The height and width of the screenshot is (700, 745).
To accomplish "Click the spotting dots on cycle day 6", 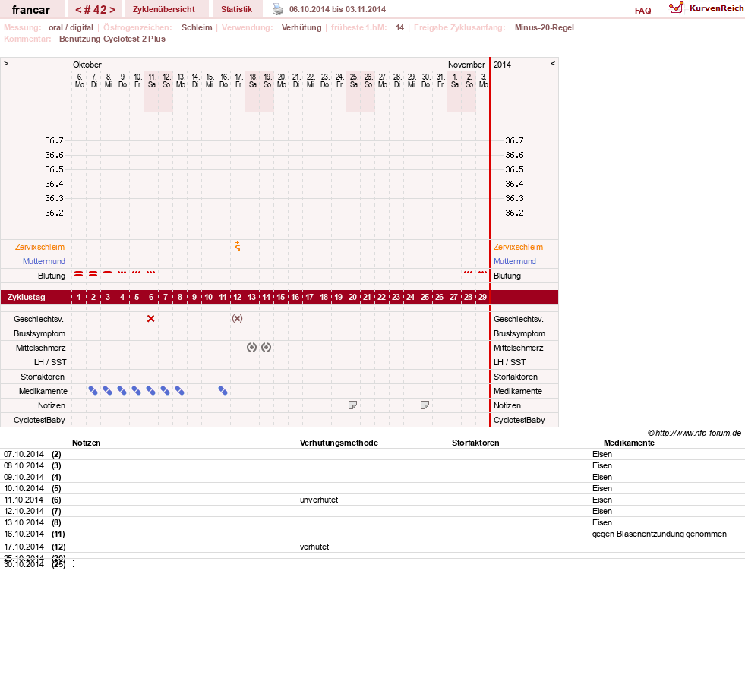I will coord(150,272).
